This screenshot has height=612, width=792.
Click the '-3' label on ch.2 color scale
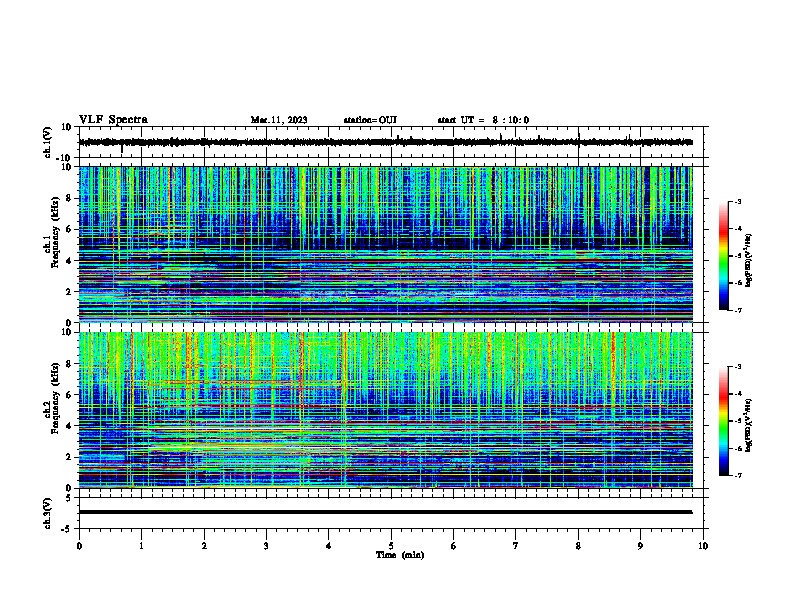coord(737,367)
